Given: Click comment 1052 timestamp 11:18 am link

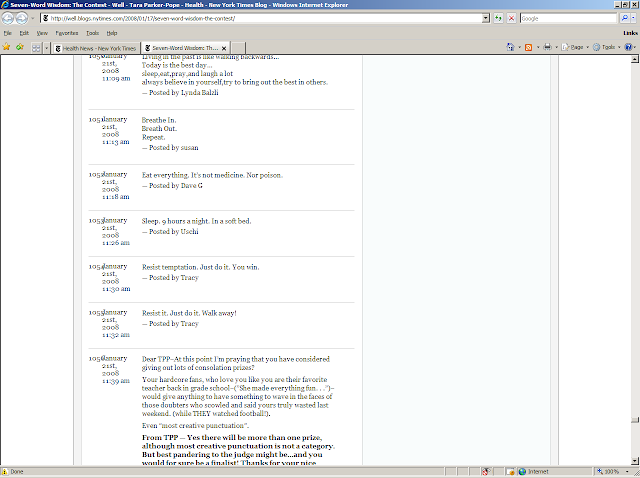Looking at the screenshot, I should 116,196.
